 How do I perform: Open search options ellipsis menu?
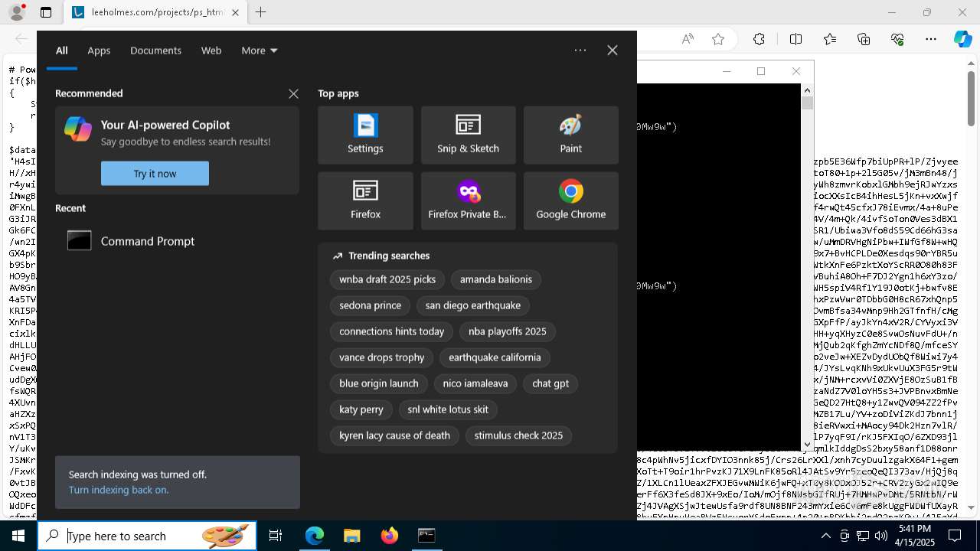click(580, 51)
